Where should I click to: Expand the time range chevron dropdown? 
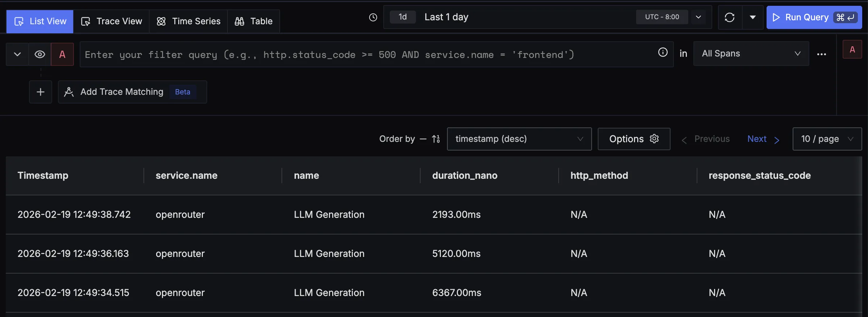click(x=698, y=17)
